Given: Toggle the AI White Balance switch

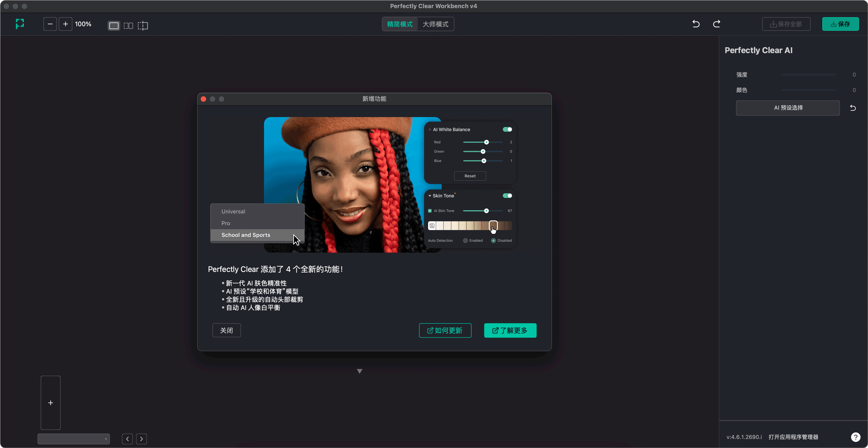Looking at the screenshot, I should (x=507, y=129).
